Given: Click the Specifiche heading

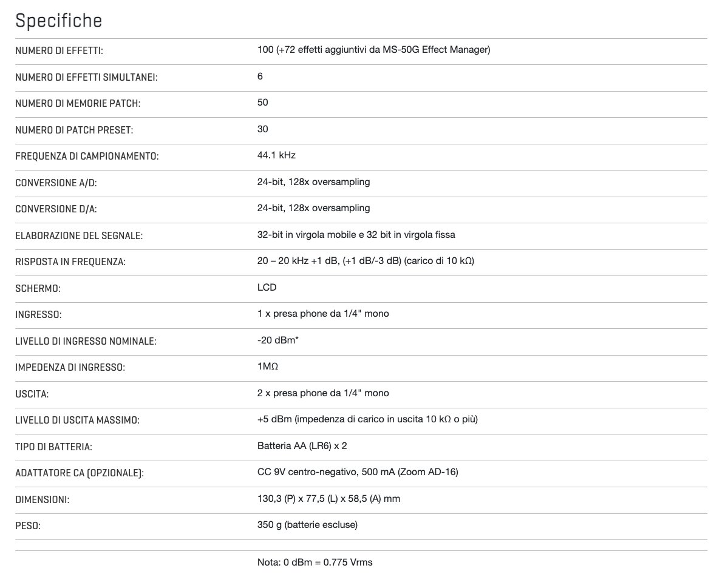Looking at the screenshot, I should click(58, 21).
